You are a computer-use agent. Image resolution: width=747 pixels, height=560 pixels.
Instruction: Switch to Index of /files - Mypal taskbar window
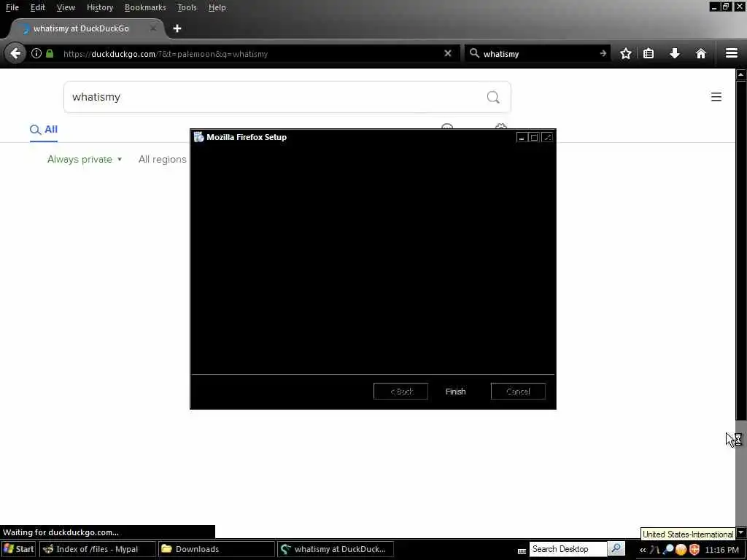97,549
